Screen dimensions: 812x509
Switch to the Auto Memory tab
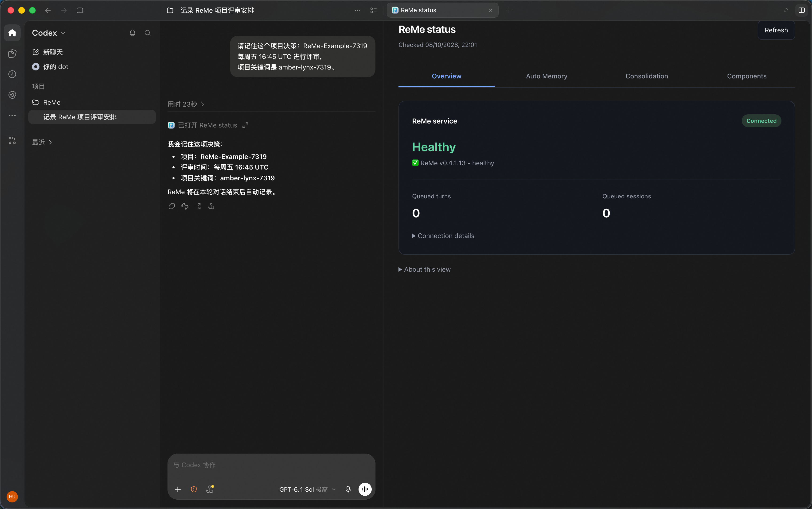(x=546, y=76)
